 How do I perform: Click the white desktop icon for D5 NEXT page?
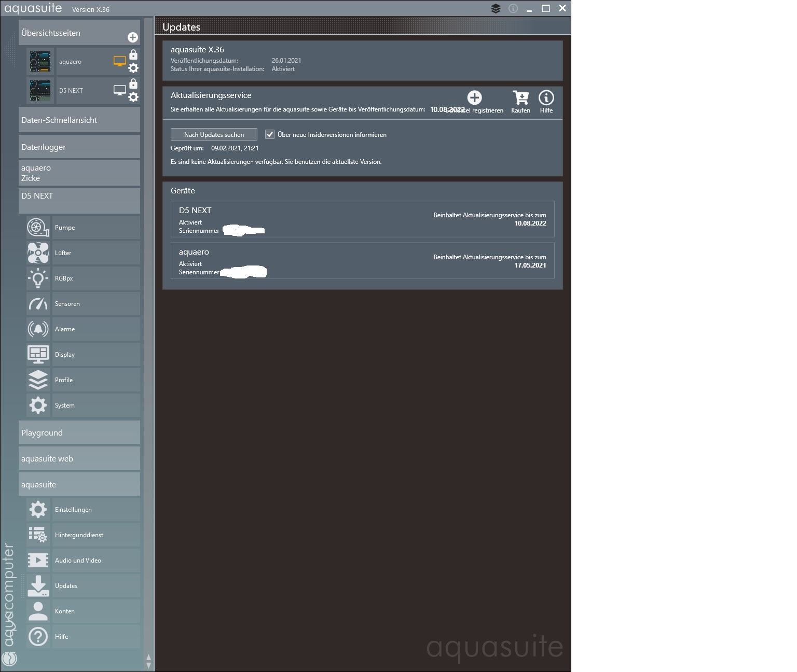[120, 91]
